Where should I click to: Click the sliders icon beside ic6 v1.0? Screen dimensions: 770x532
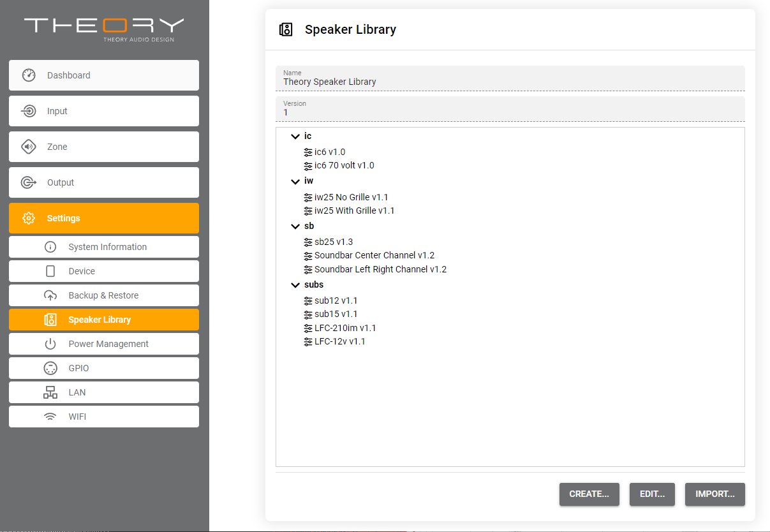[309, 152]
